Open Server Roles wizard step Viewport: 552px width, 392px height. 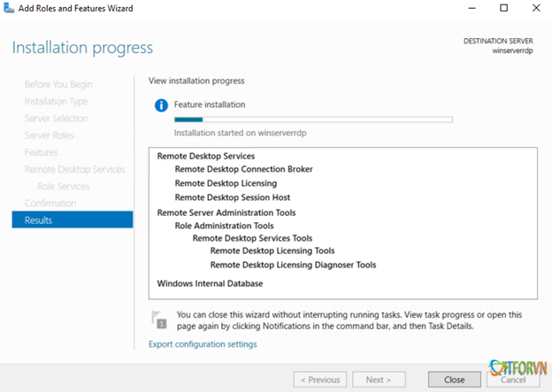50,135
